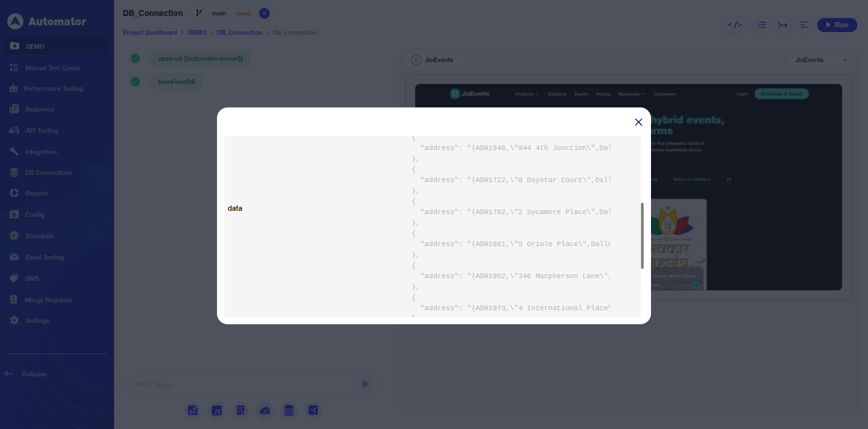Screen dimensions: 868x429
Task: Click the popup vertical scrollbar
Action: tap(642, 236)
